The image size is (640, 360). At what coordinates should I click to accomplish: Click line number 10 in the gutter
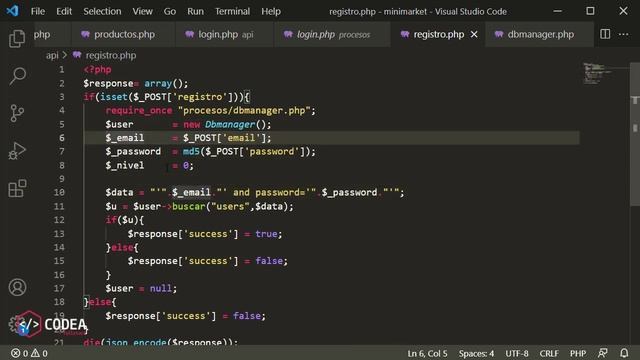(59, 192)
